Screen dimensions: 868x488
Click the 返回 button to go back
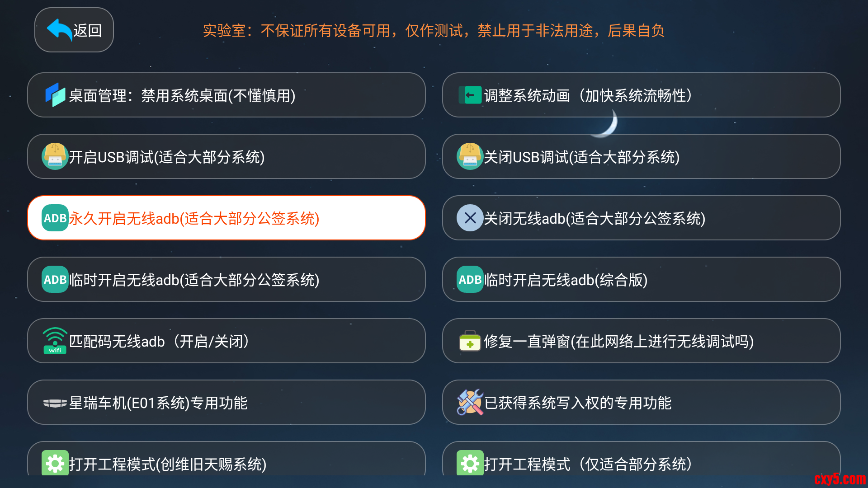point(74,29)
